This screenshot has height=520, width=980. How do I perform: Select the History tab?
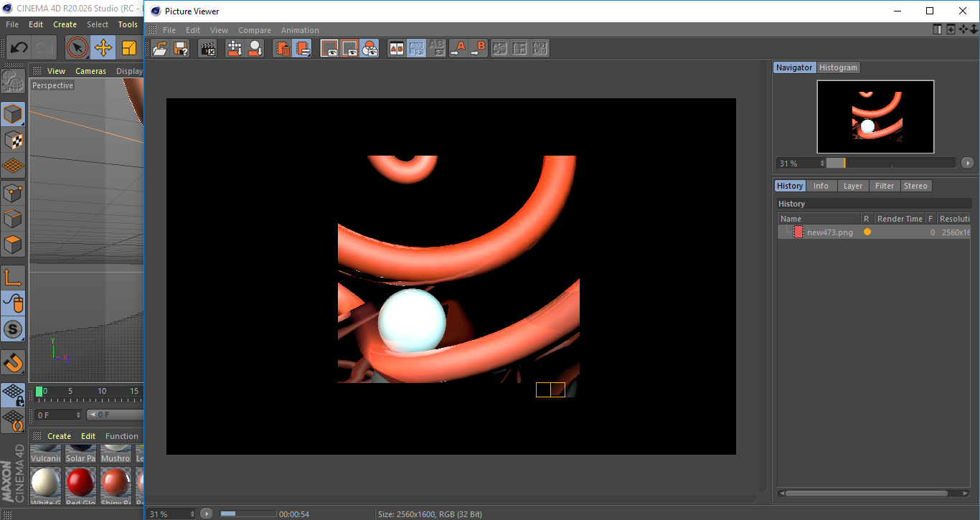(x=790, y=186)
